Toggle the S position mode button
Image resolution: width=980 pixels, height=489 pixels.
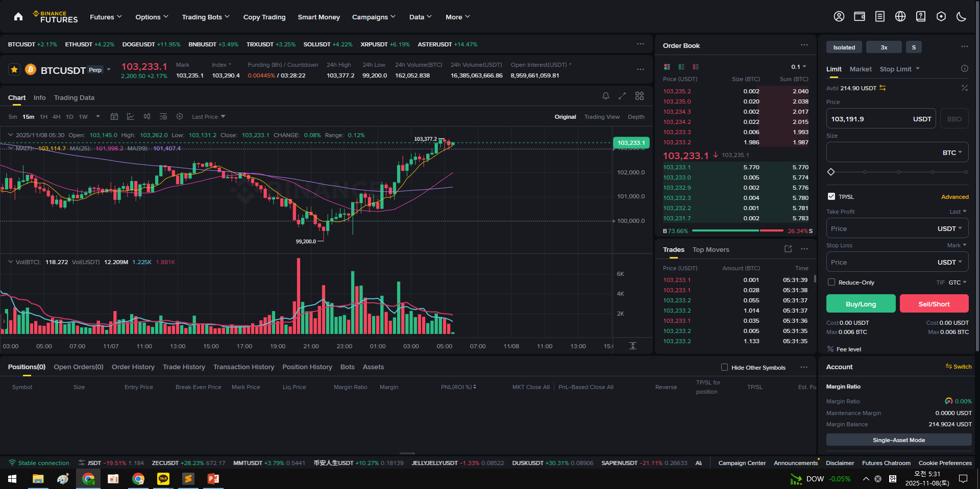point(914,47)
